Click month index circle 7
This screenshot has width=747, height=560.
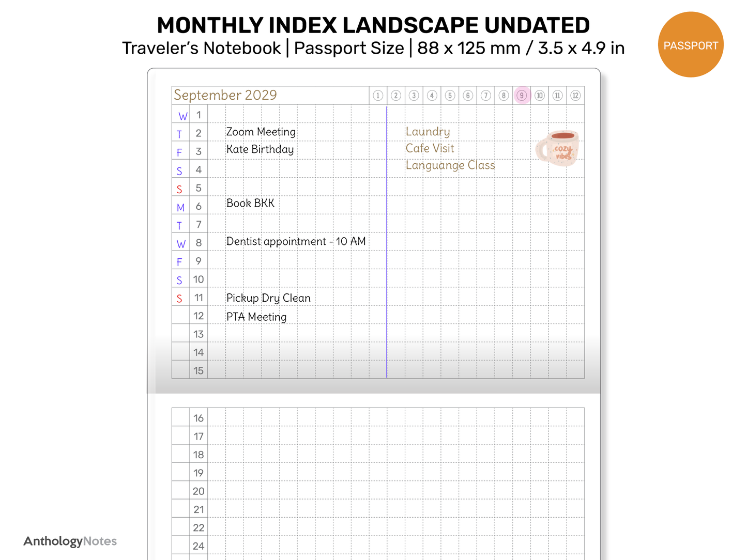click(x=486, y=96)
